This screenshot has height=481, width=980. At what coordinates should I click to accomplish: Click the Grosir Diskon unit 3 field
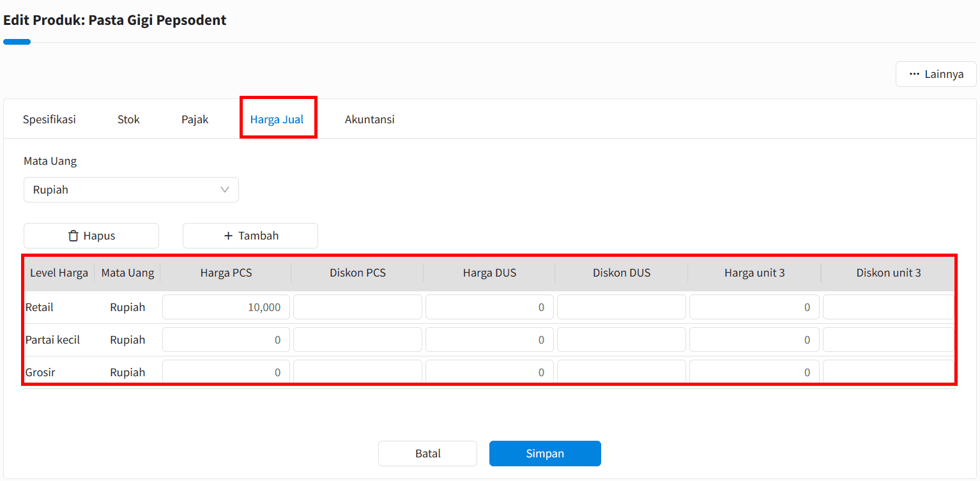(889, 372)
